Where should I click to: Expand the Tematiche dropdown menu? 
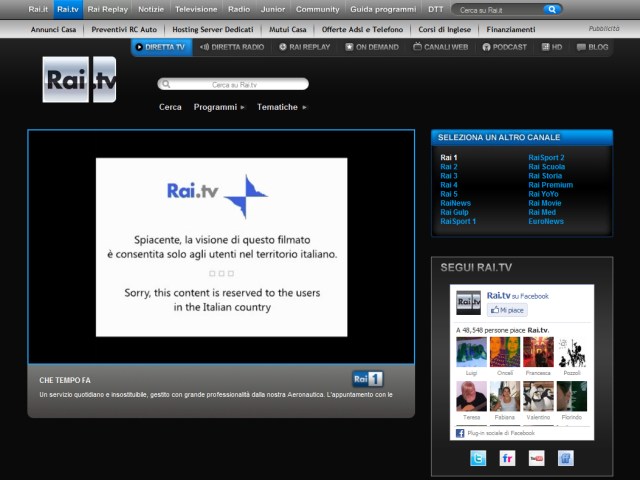[x=281, y=107]
